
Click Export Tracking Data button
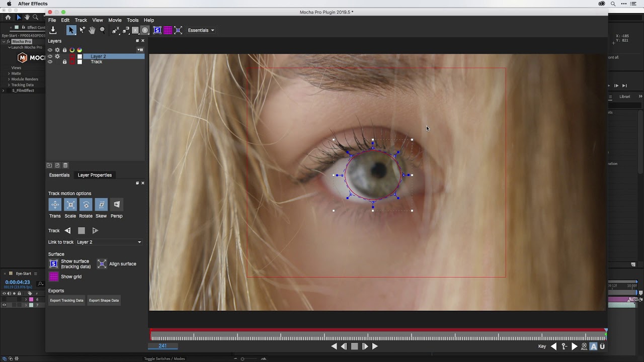[66, 301]
